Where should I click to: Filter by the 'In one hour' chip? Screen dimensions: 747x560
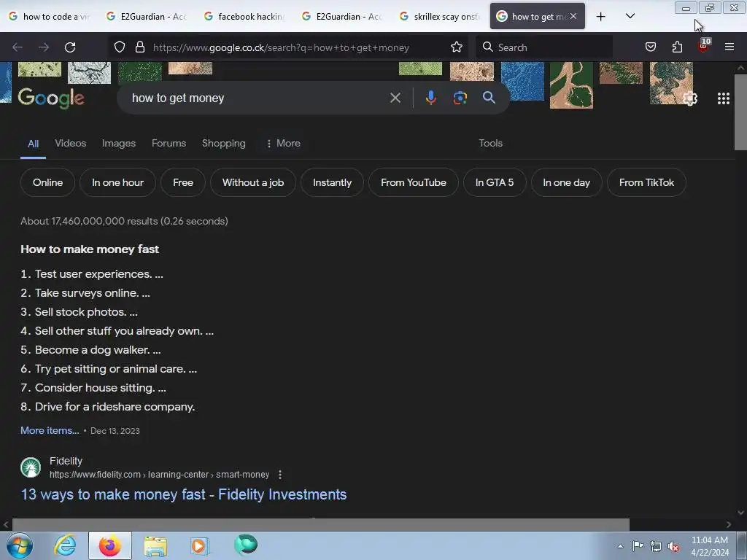point(117,182)
